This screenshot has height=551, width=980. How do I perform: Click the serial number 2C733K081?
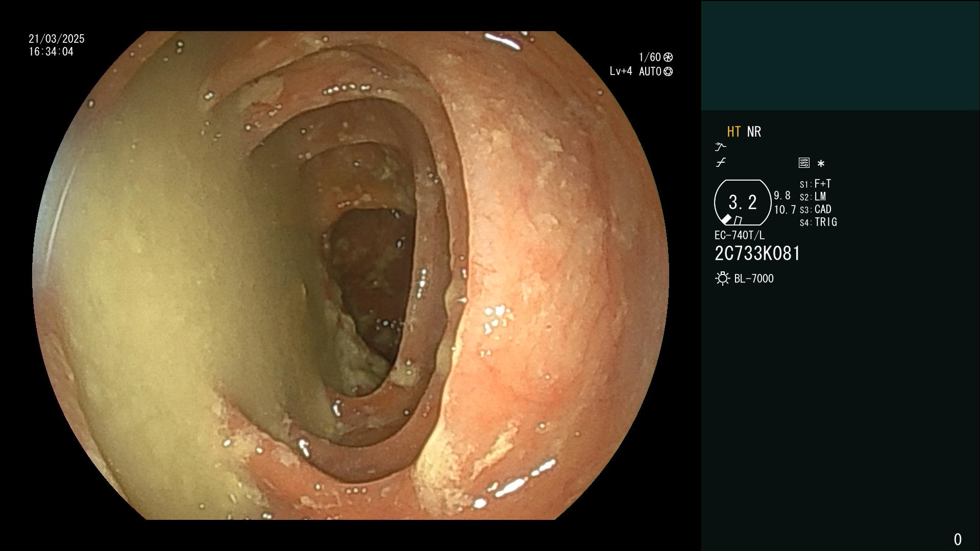pos(757,254)
